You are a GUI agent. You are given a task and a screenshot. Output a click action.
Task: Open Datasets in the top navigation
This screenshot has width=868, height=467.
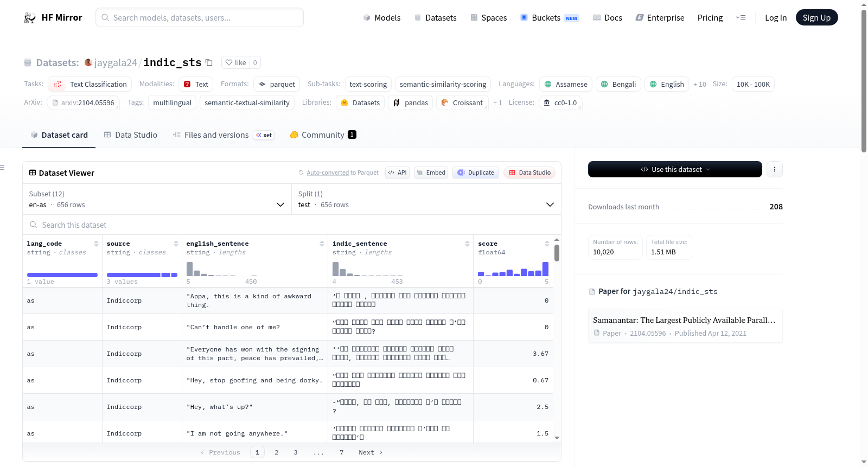coord(435,17)
